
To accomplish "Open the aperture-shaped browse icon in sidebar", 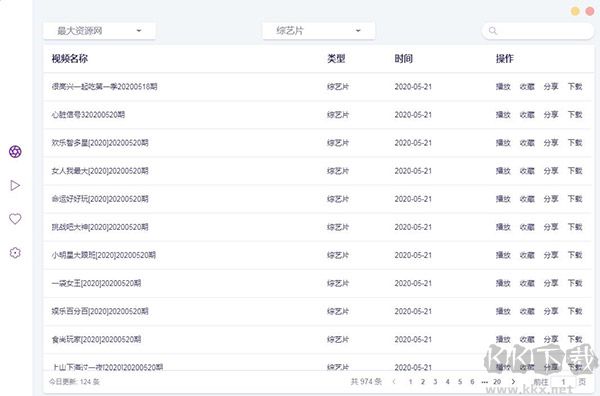I will pyautogui.click(x=15, y=152).
